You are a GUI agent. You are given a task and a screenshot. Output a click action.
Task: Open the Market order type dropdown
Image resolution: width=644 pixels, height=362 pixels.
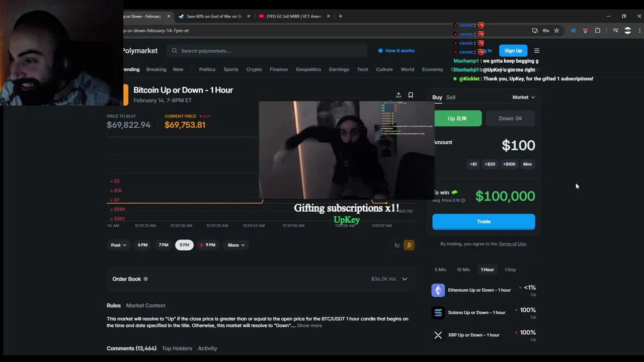coord(524,98)
